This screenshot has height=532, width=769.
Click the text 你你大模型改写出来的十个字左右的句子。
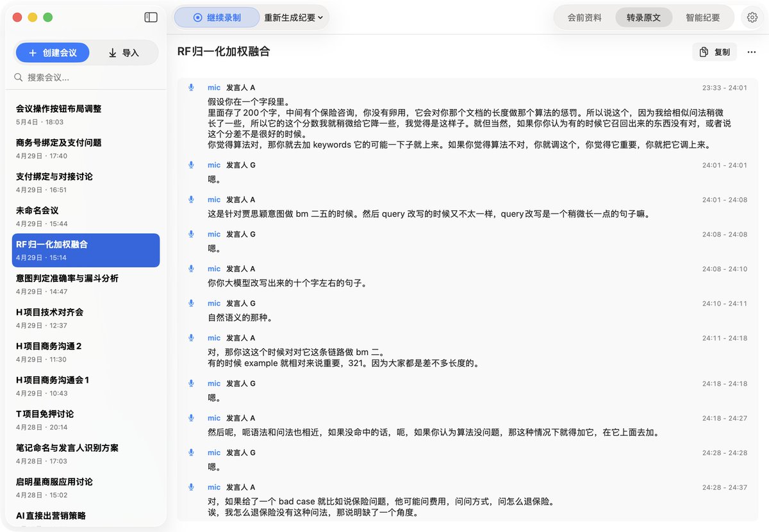(x=288, y=283)
